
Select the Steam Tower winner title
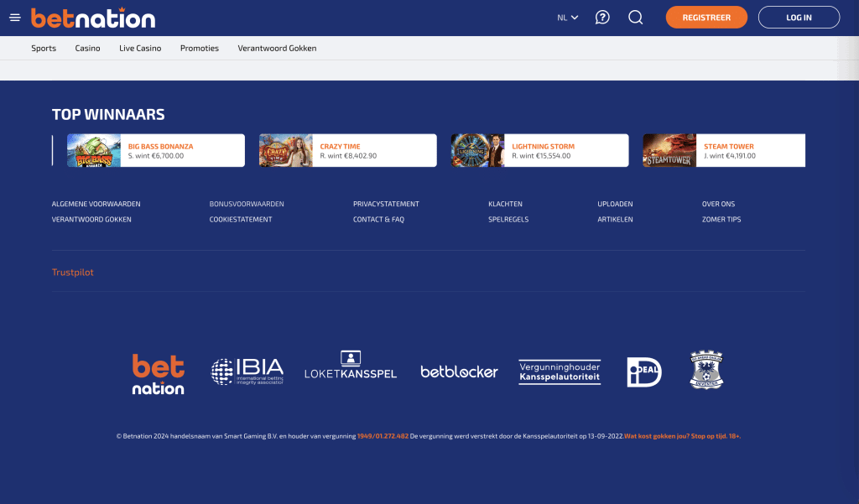click(x=729, y=146)
